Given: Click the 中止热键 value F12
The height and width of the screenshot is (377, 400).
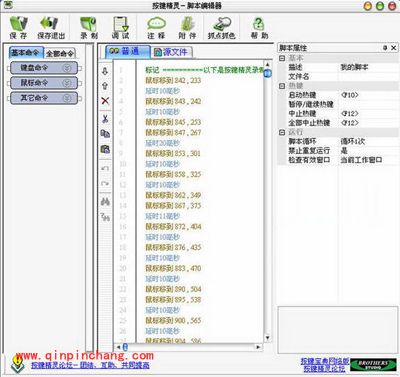Looking at the screenshot, I should (x=349, y=114).
